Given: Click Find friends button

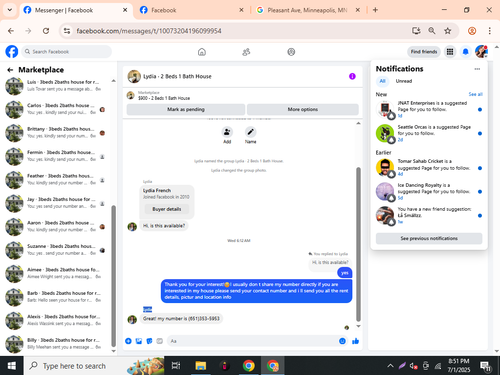Looking at the screenshot, I should (x=424, y=52).
